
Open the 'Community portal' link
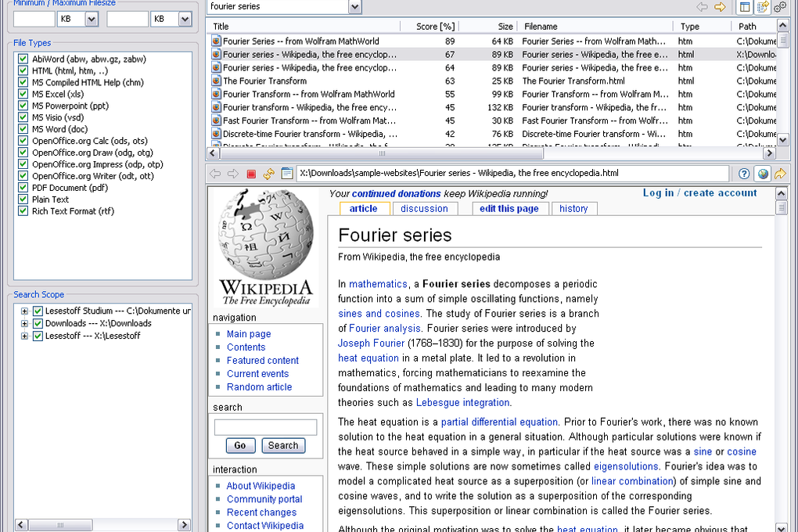[264, 499]
